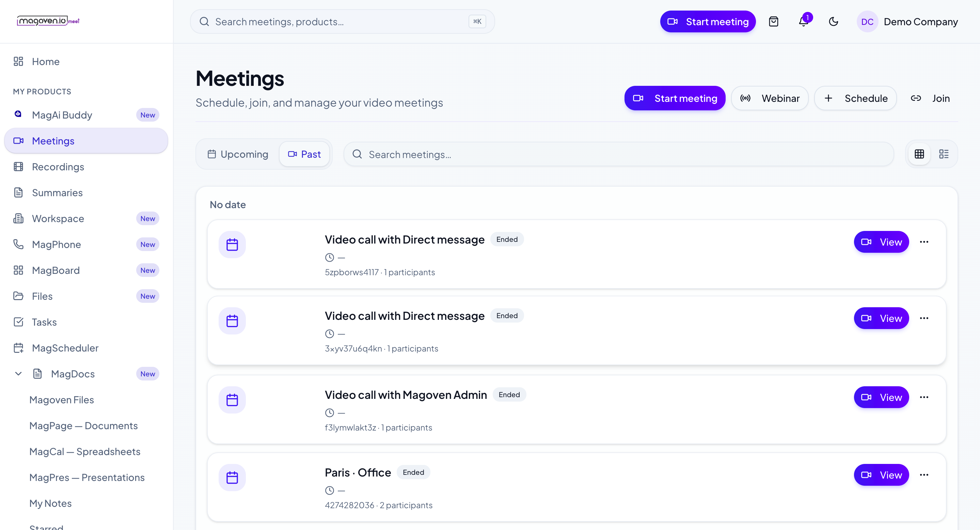Focus the global search meetings, products field
This screenshot has height=530, width=980.
[343, 22]
